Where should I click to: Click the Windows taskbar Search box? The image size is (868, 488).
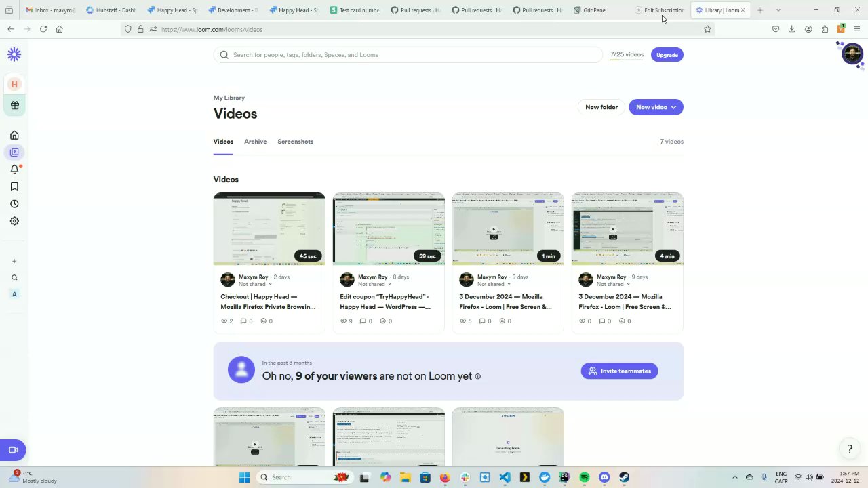coord(303,477)
